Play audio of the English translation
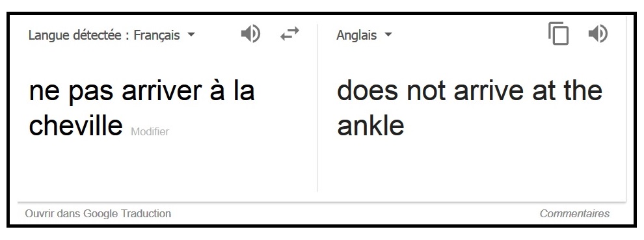 pos(598,34)
